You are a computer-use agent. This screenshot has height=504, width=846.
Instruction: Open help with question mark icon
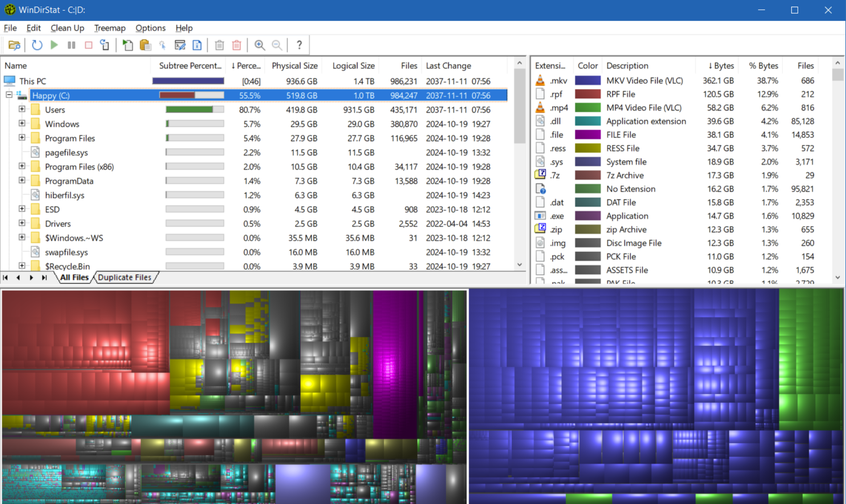(299, 45)
